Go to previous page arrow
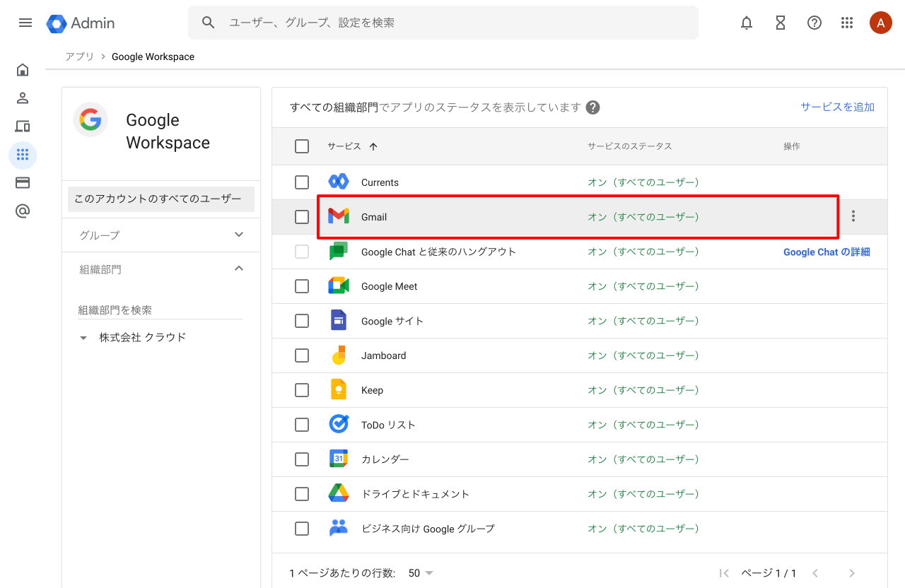905x588 pixels. tap(815, 573)
